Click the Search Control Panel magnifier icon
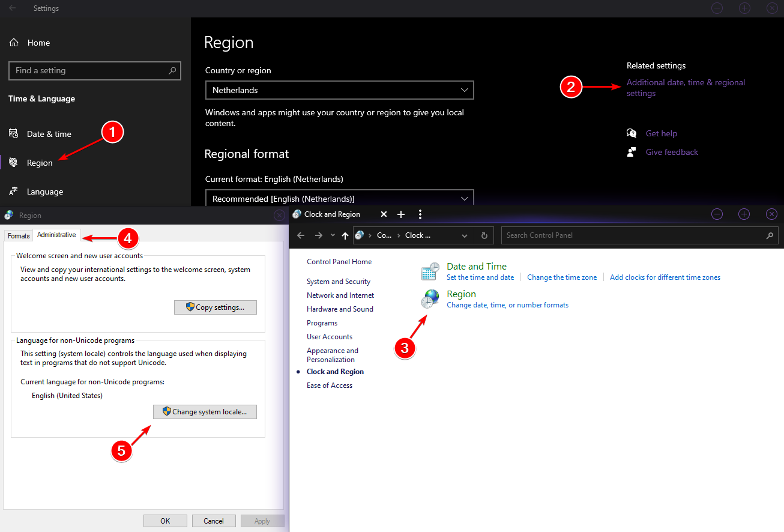 (x=770, y=235)
